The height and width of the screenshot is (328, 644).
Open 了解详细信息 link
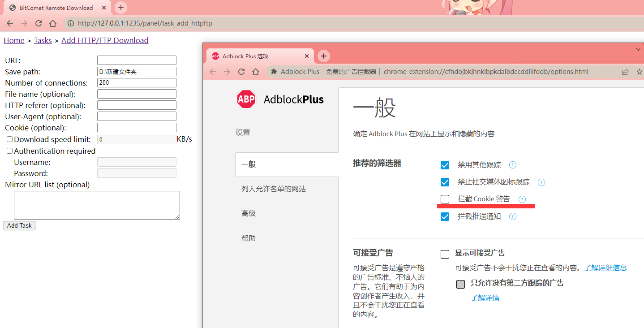[x=605, y=268]
